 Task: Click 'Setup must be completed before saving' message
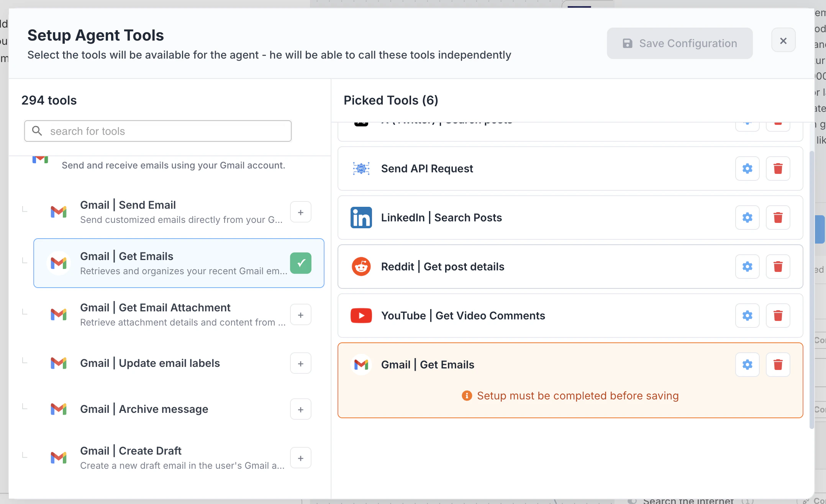coord(578,396)
